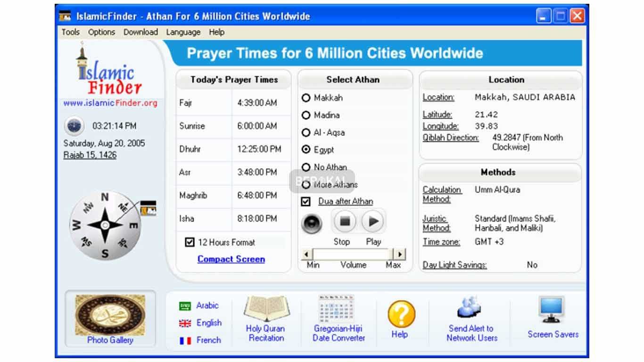Click the Gregorian-Hijri Date Converter label
The height and width of the screenshot is (362, 644).
339,333
